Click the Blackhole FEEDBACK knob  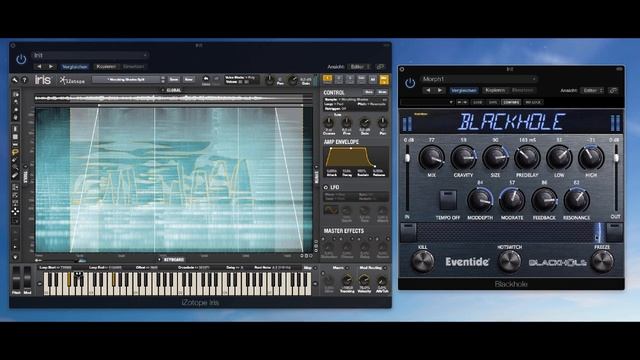(x=544, y=200)
